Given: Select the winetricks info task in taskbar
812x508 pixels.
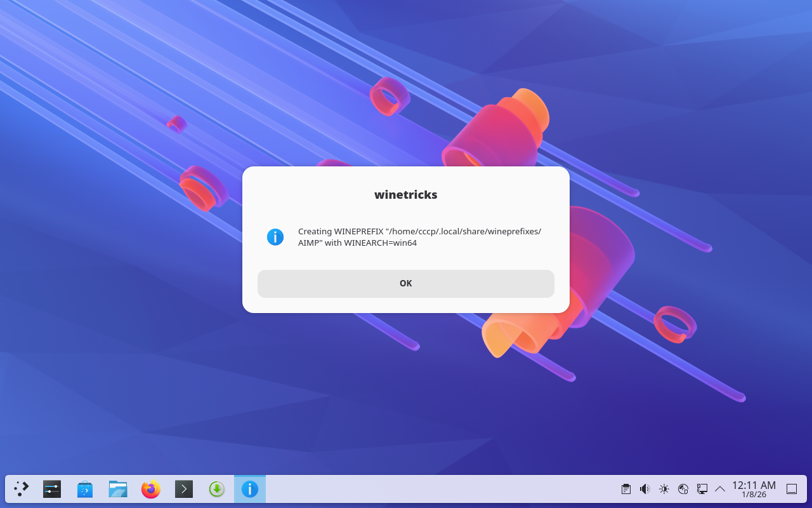Looking at the screenshot, I should (x=250, y=489).
